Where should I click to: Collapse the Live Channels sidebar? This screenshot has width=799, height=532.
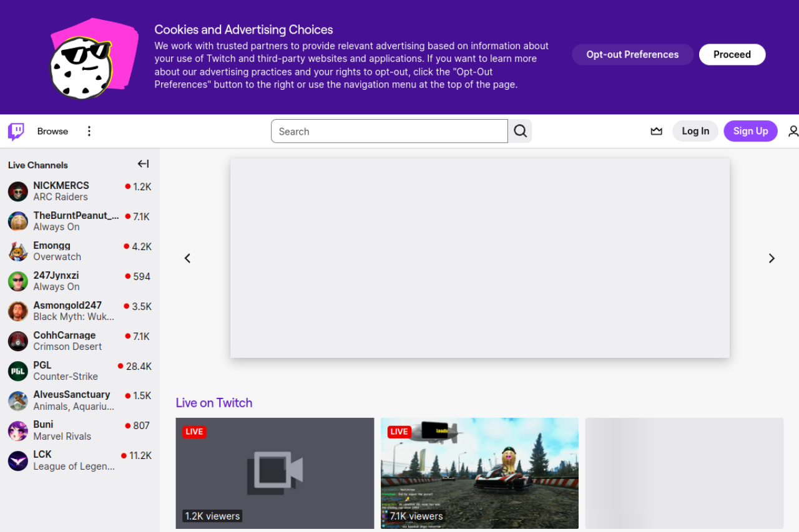coord(143,164)
